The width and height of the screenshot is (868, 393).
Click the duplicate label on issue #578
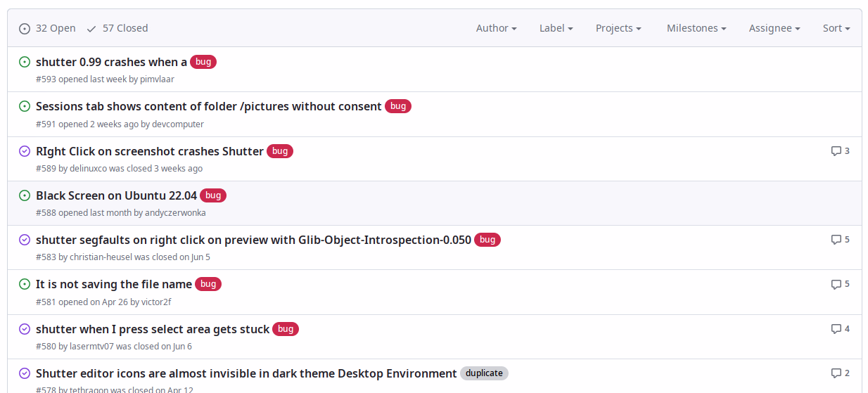point(484,373)
